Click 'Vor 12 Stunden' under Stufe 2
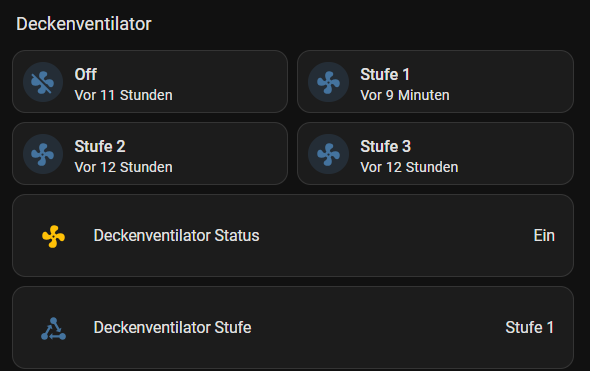 [x=123, y=167]
